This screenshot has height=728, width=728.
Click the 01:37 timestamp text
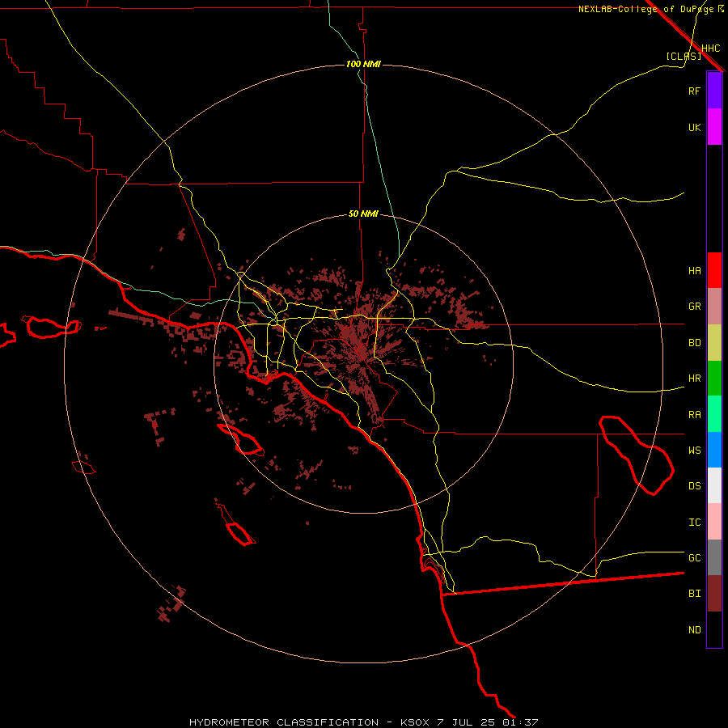click(x=520, y=722)
